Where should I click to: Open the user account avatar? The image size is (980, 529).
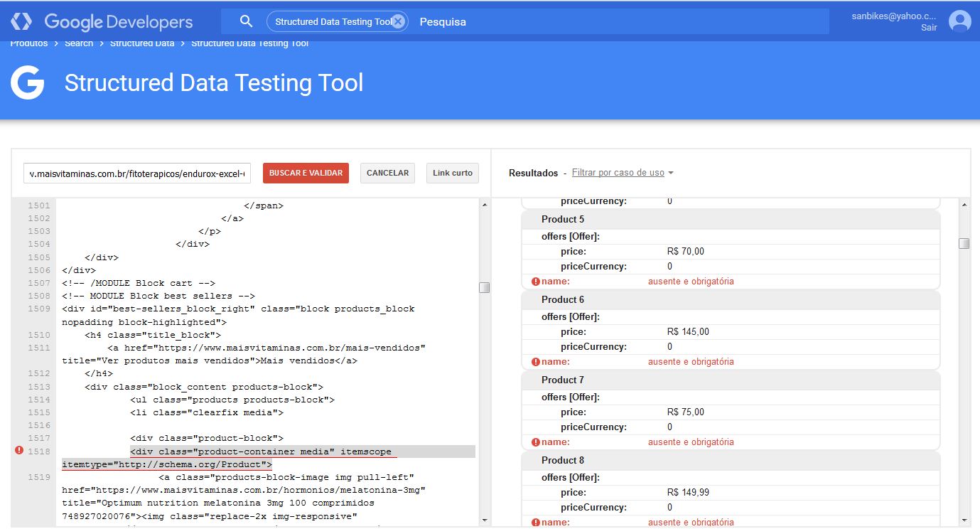pyautogui.click(x=959, y=21)
